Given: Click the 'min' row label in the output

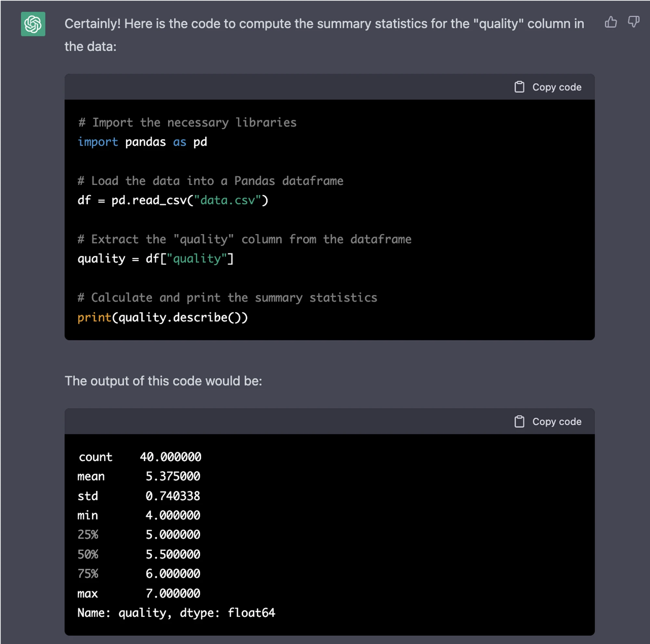Looking at the screenshot, I should pos(88,515).
